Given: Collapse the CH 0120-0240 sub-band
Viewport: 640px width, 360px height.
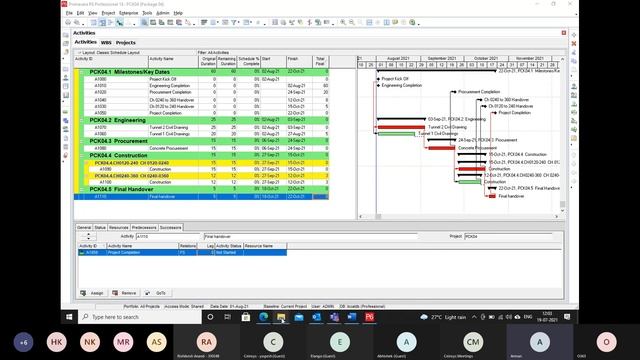Looking at the screenshot, I should tap(87, 163).
